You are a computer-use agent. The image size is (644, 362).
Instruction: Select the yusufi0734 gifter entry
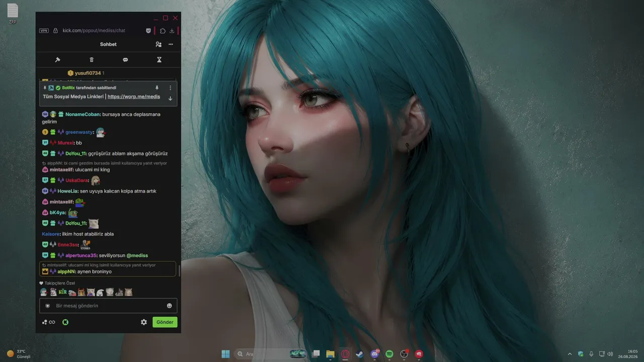pyautogui.click(x=86, y=73)
